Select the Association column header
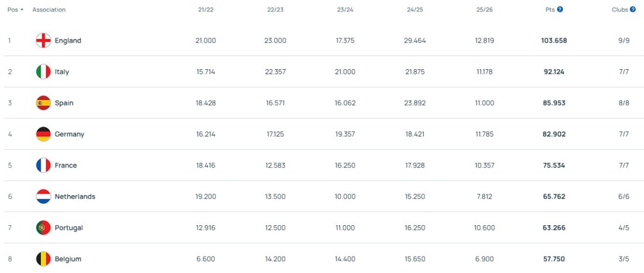Image resolution: width=644 pixels, height=273 pixels. tap(48, 10)
